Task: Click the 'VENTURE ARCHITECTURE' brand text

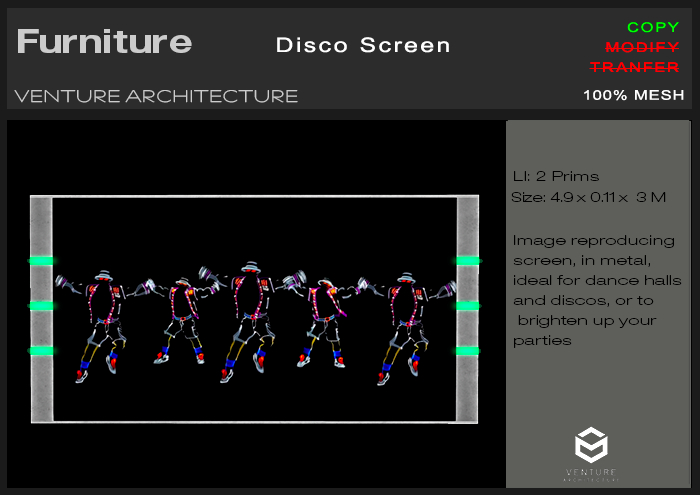Action: tap(156, 96)
